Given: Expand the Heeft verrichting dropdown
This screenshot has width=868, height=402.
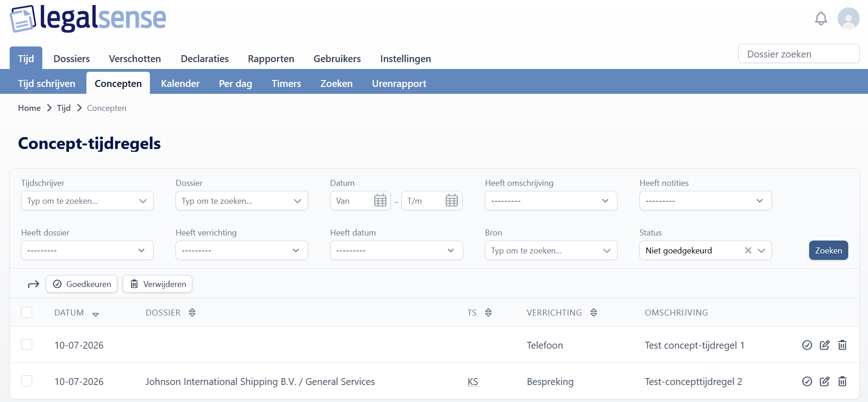Looking at the screenshot, I should tap(242, 250).
